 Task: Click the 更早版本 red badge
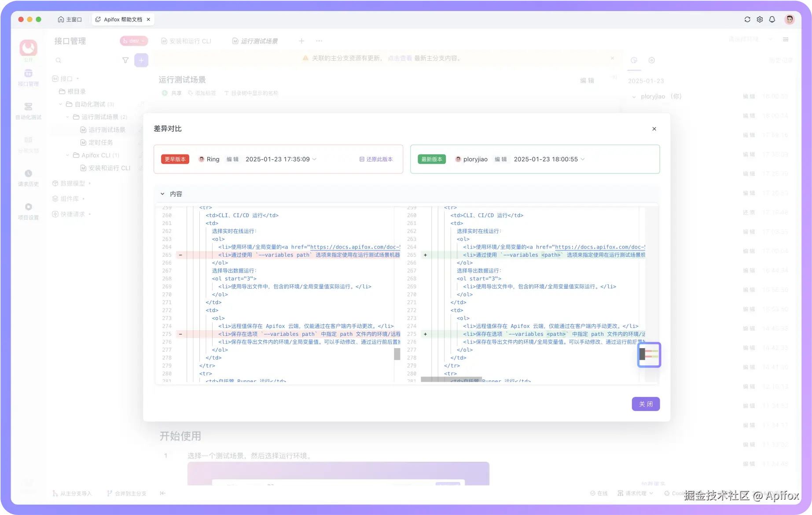[175, 159]
